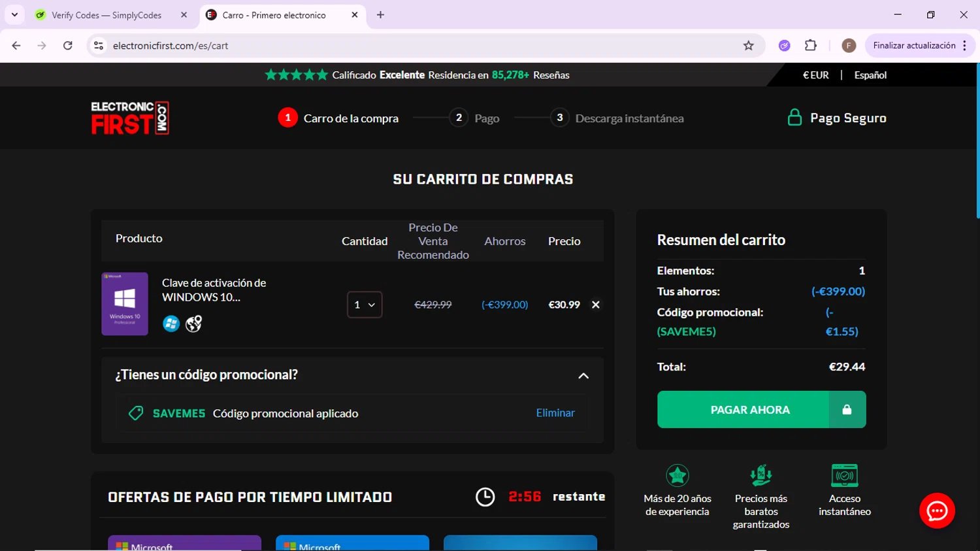
Task: Click the Tus ahorros (-€399.00) value in summary
Action: pyautogui.click(x=838, y=292)
